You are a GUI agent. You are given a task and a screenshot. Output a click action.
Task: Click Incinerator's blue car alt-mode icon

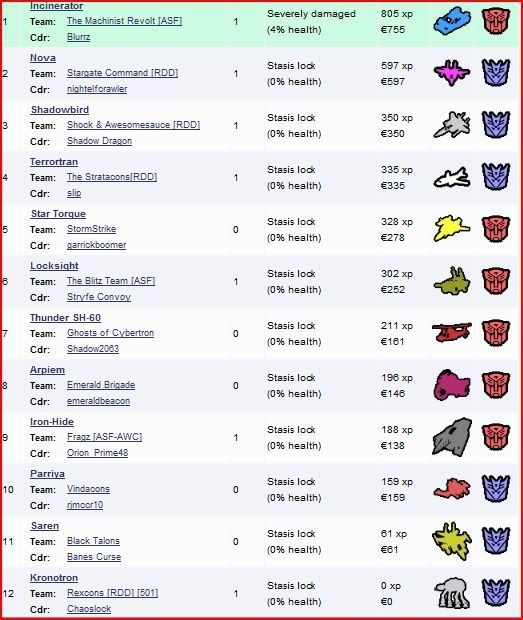point(452,21)
